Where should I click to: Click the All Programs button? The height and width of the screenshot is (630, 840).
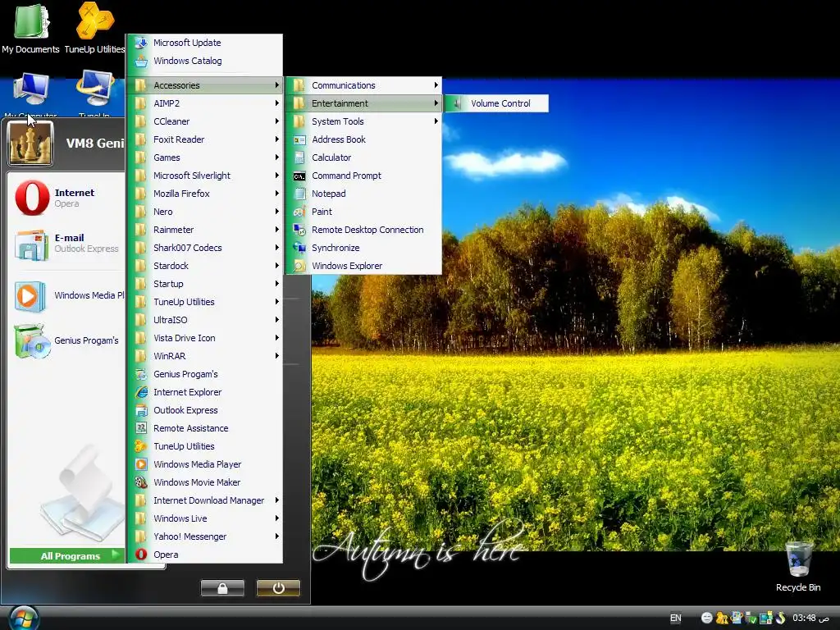(x=67, y=556)
